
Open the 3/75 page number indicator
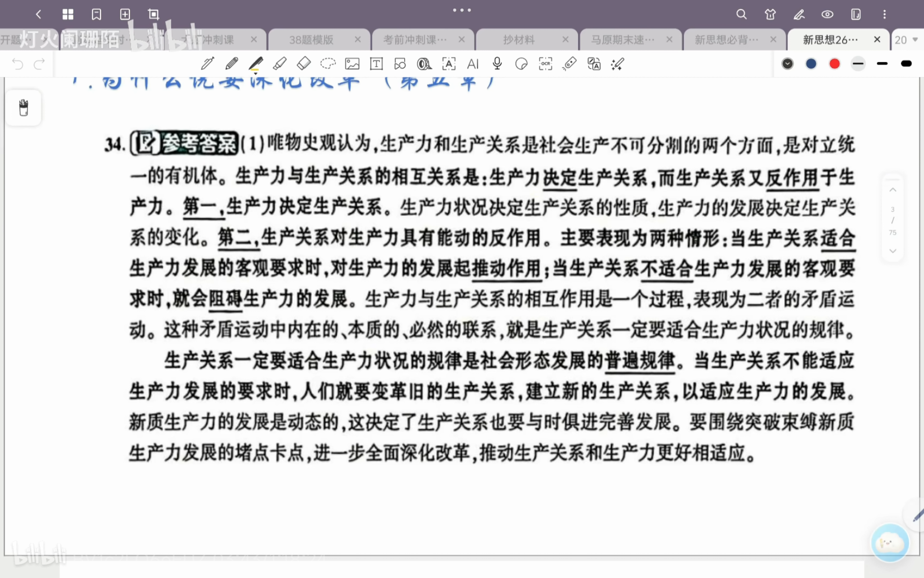pyautogui.click(x=893, y=221)
